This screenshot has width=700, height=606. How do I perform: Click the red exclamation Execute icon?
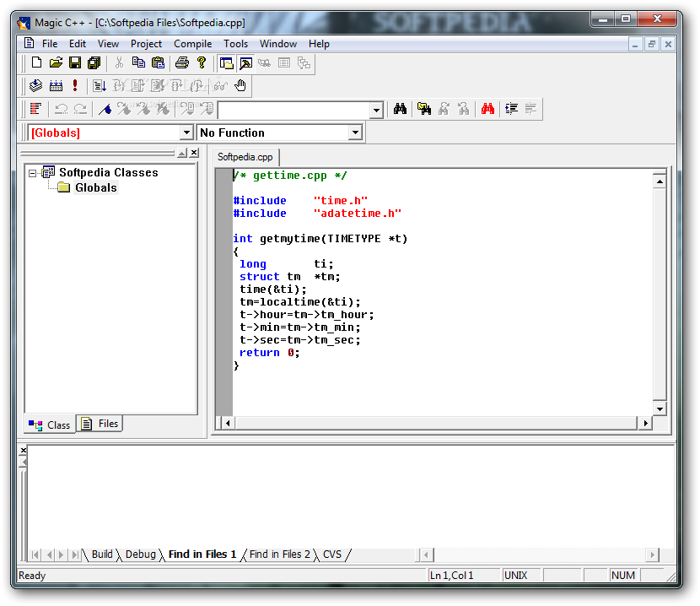pyautogui.click(x=75, y=85)
